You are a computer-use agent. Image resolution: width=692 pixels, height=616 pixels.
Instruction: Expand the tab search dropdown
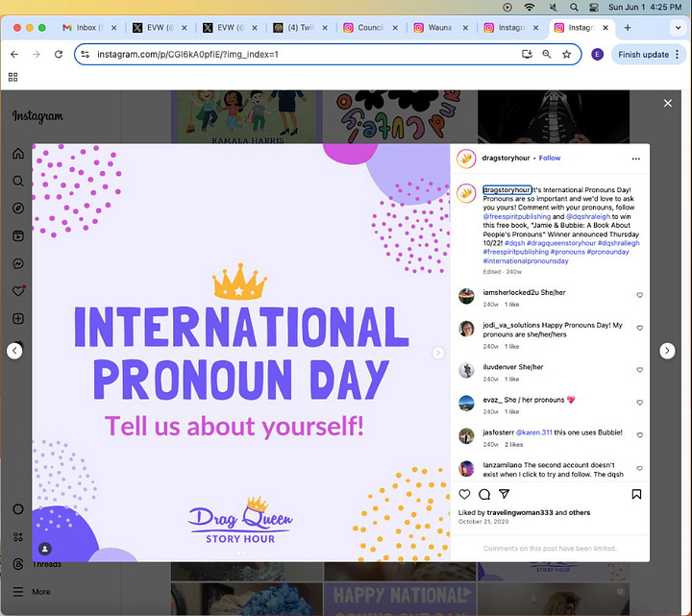pos(678,27)
